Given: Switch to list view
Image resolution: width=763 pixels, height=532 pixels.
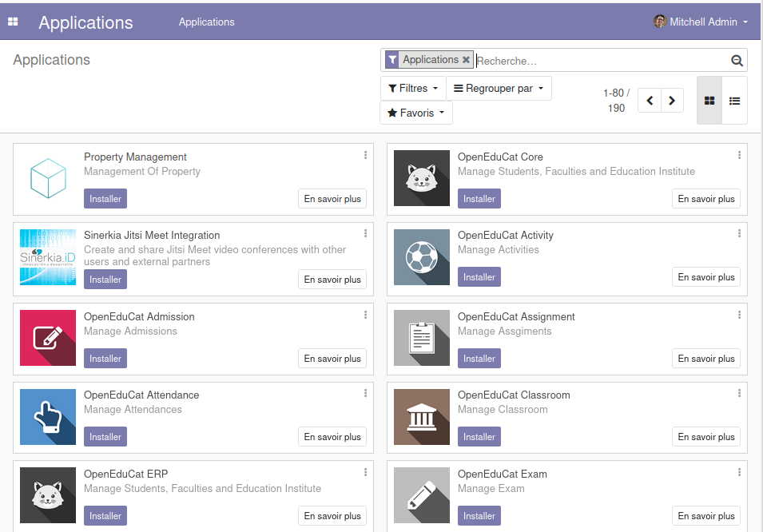Looking at the screenshot, I should point(734,101).
